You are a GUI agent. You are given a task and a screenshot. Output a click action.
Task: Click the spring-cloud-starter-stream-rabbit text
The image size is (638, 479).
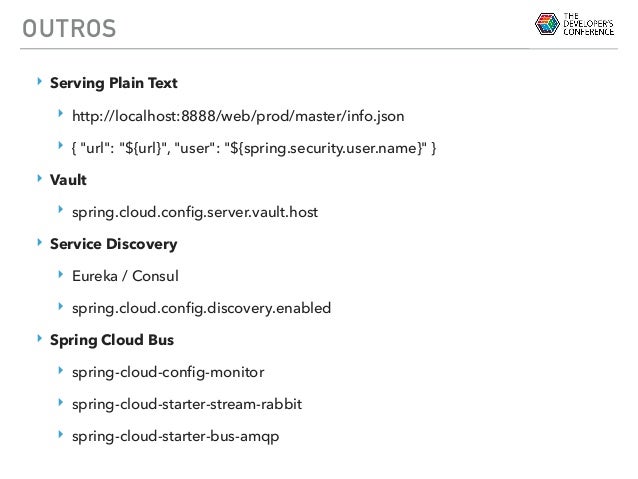click(187, 405)
